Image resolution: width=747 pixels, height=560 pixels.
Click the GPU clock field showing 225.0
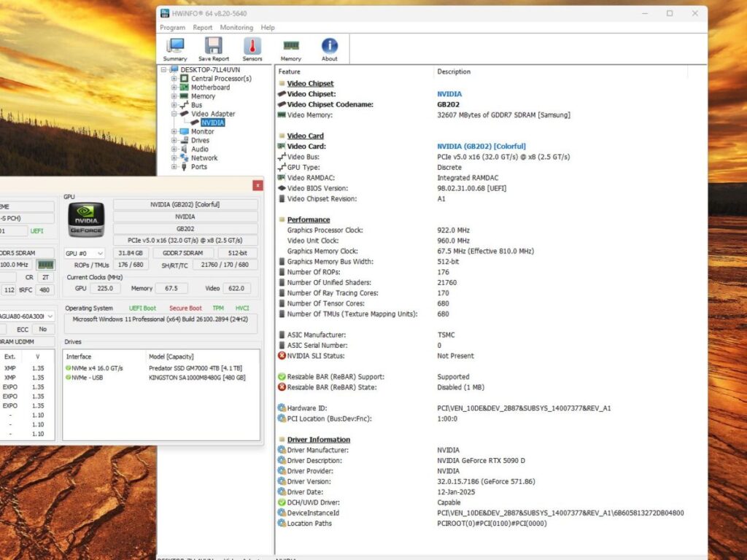[x=105, y=288]
